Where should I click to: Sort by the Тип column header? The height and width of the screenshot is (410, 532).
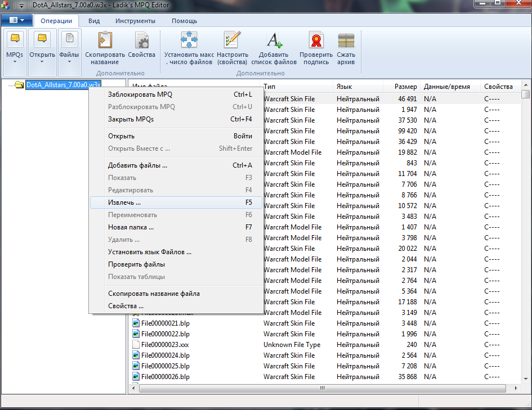(x=296, y=87)
